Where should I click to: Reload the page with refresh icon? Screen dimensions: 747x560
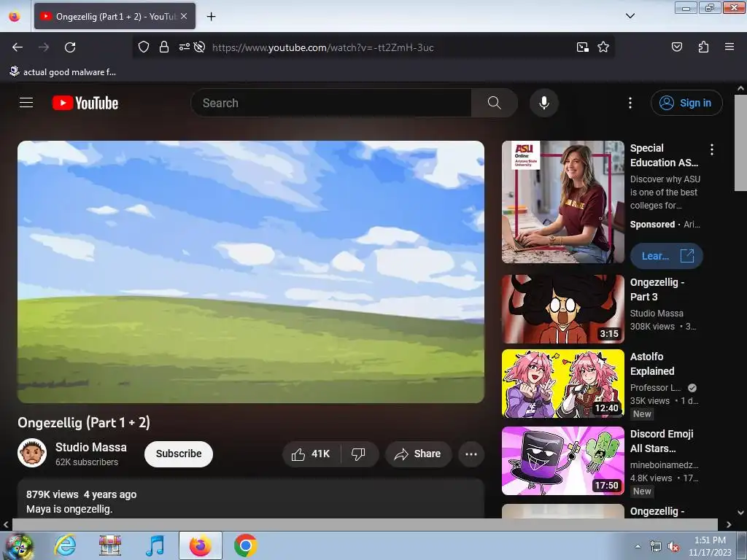pyautogui.click(x=70, y=47)
